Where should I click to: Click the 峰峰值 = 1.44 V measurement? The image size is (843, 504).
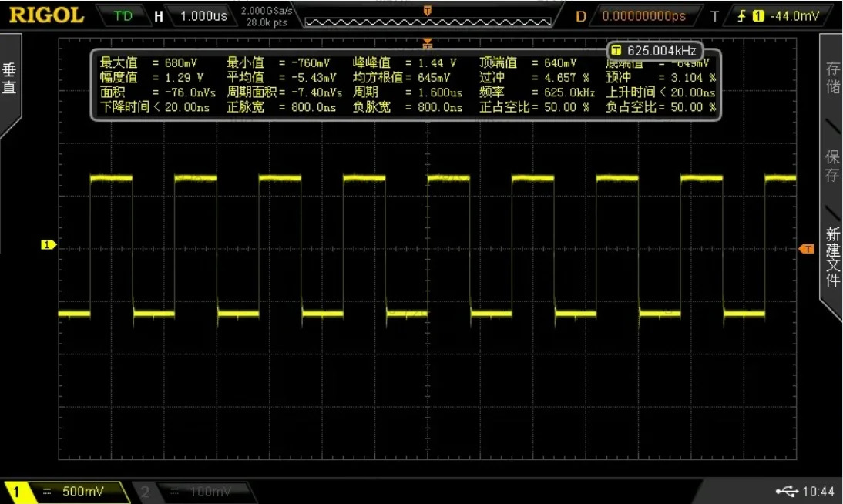[x=405, y=63]
